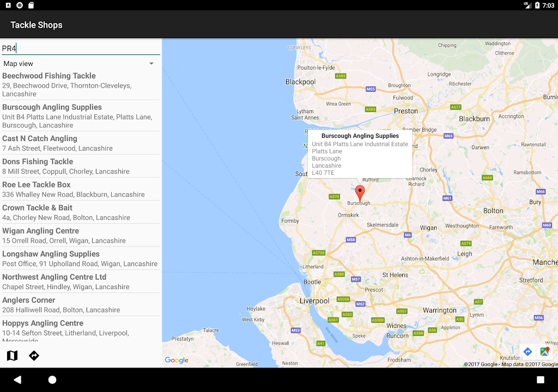This screenshot has width=558, height=392.
Task: Choose Dons Fishing Tackle in list
Action: click(x=80, y=166)
